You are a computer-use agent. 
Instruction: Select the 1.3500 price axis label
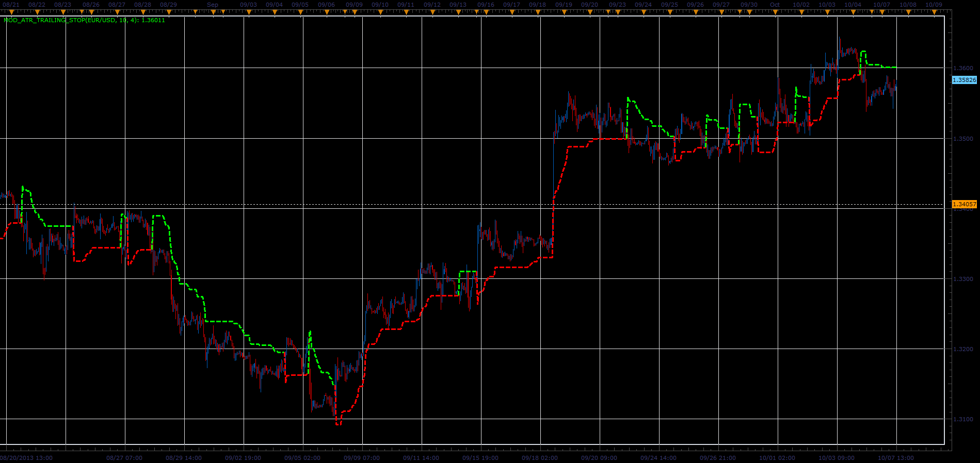[x=963, y=139]
